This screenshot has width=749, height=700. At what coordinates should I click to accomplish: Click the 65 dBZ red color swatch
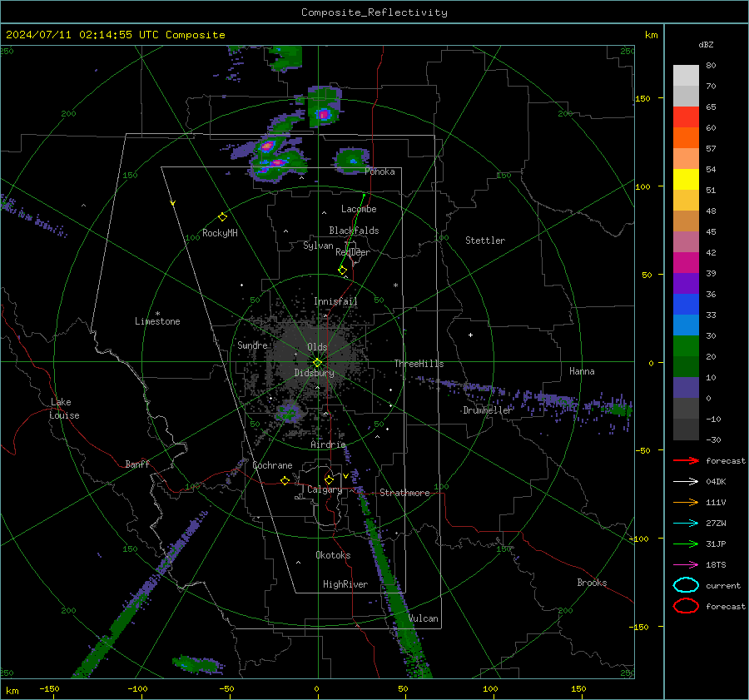[x=686, y=117]
